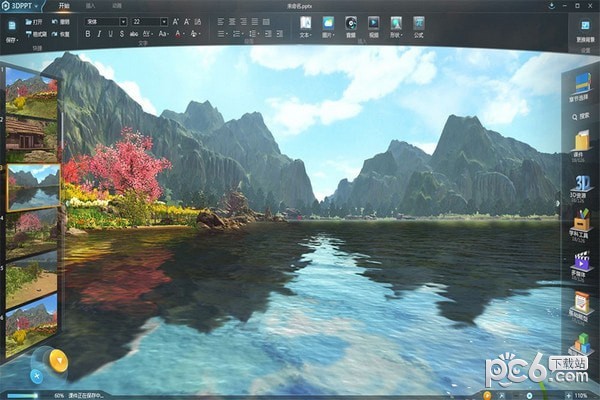Click the 搜索 search button in sidebar
This screenshot has height=400, width=600.
click(582, 116)
